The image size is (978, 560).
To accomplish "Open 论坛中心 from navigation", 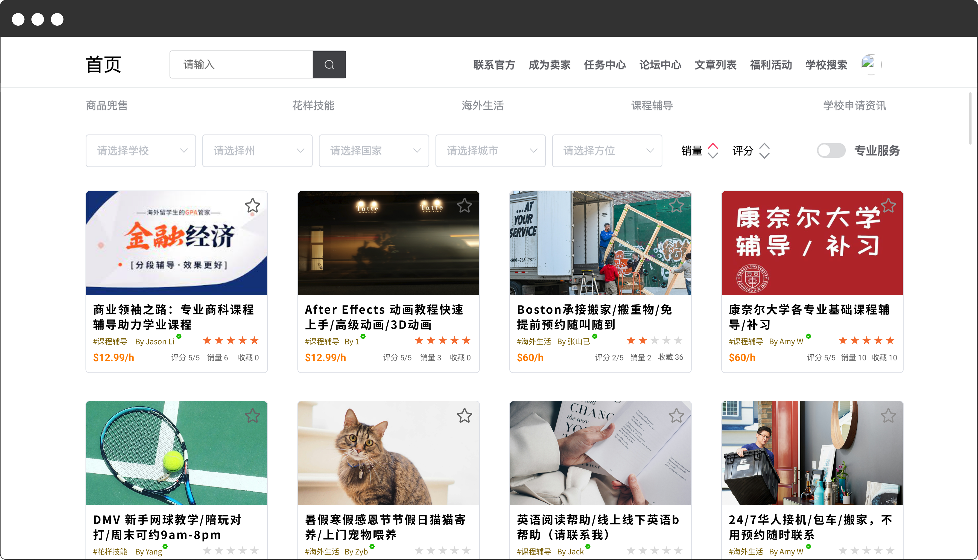I will click(x=660, y=65).
